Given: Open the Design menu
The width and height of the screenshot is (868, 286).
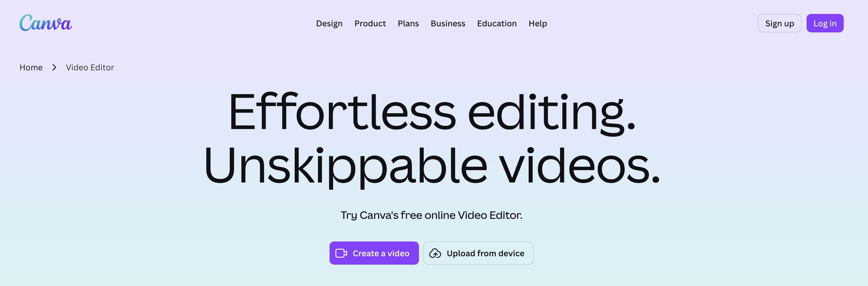Looking at the screenshot, I should pos(329,23).
